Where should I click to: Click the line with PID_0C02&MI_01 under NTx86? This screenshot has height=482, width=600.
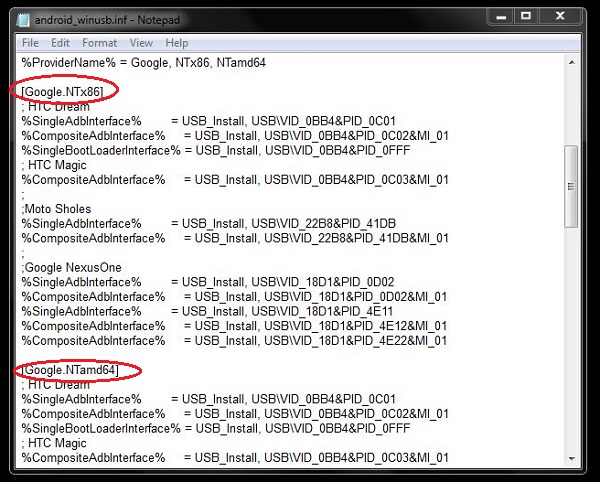(235, 136)
